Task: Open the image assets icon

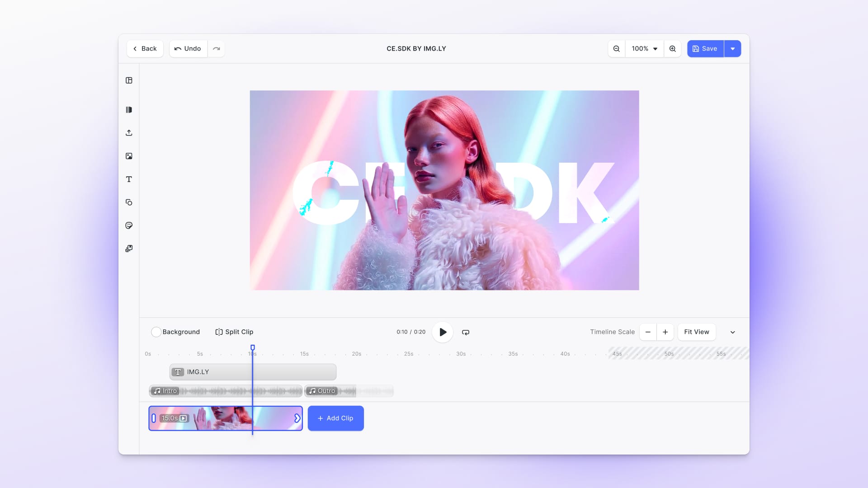Action: [x=129, y=156]
